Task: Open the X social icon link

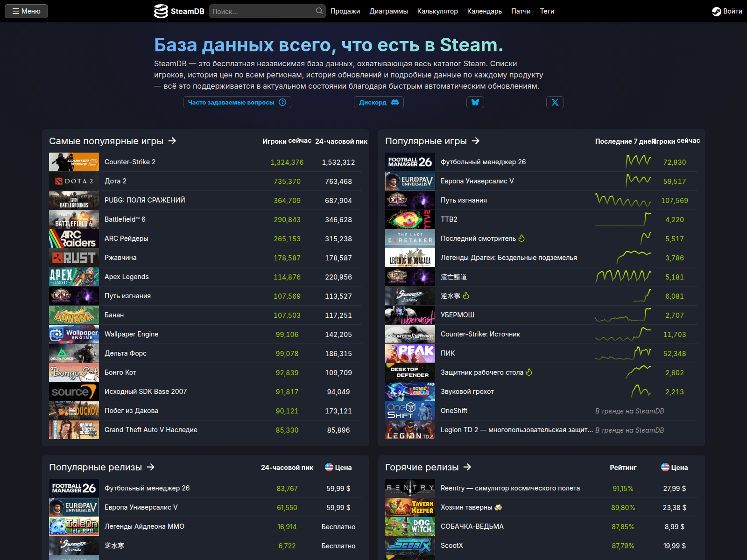Action: [x=555, y=102]
